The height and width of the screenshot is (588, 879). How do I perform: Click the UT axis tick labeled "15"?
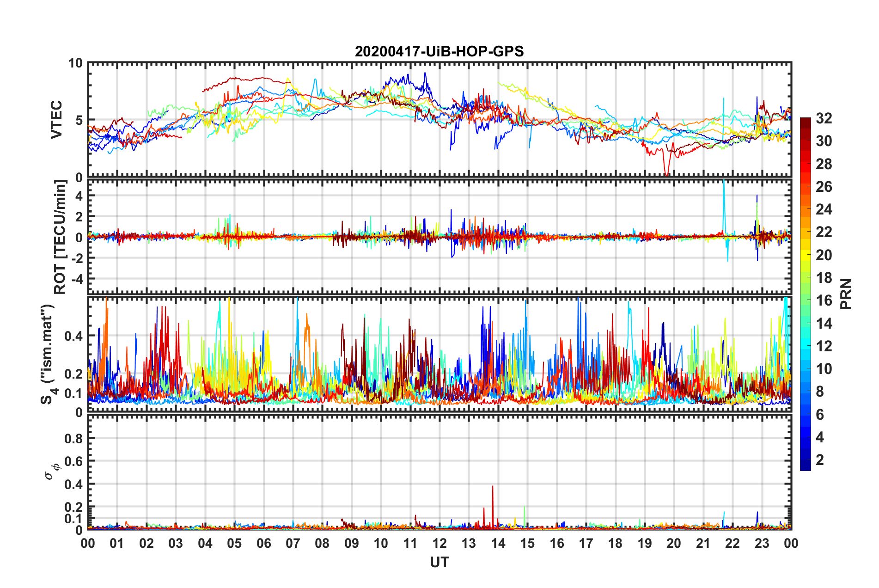point(527,543)
